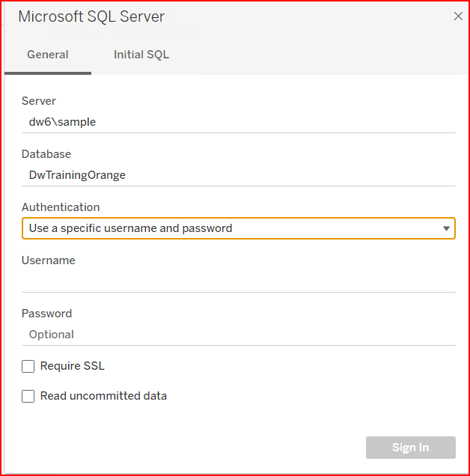This screenshot has width=470, height=476.
Task: Click the 'Require SSL' label text
Action: pos(73,366)
